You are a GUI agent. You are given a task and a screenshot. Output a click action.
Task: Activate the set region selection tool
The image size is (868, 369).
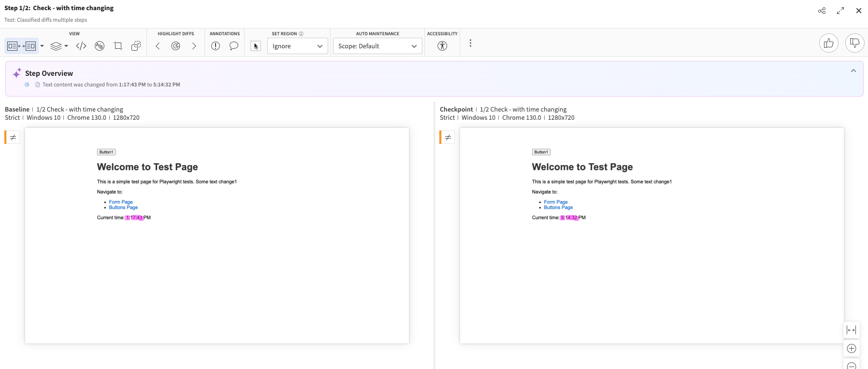(256, 46)
